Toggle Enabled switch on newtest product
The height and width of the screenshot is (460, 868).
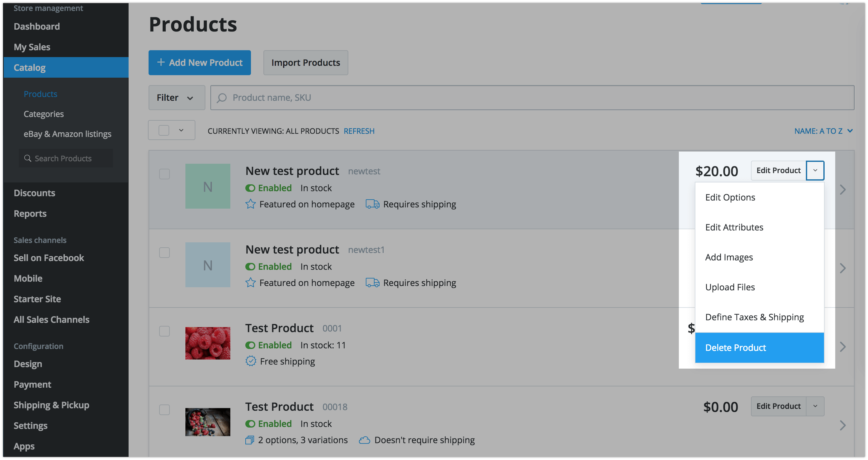tap(250, 188)
